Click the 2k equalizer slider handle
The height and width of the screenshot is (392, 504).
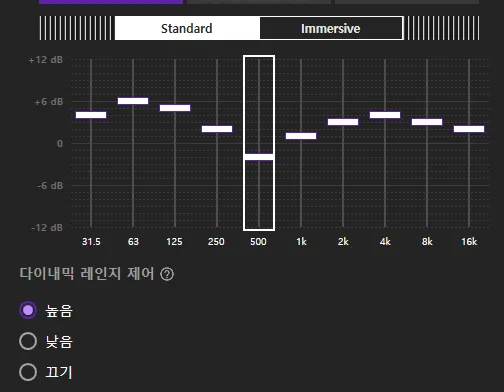pos(343,122)
